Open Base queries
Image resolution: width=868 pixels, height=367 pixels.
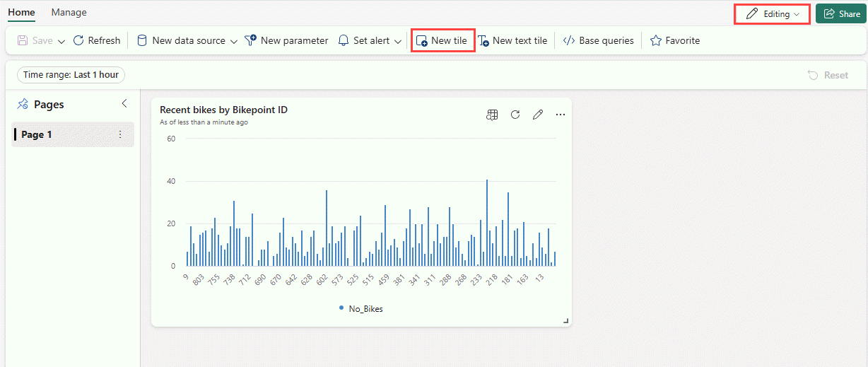598,40
